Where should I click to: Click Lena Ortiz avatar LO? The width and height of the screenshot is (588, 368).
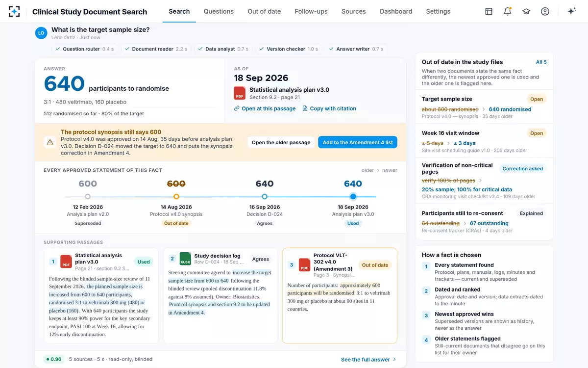click(41, 33)
